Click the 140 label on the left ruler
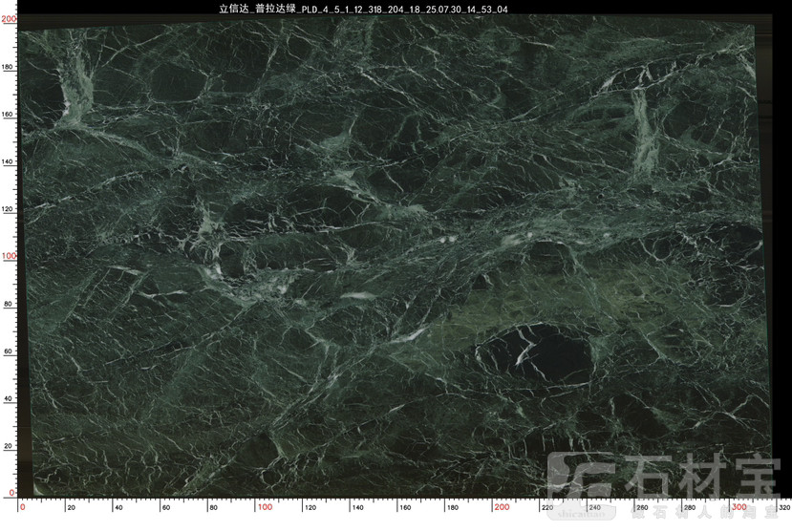The image size is (792, 532). [9, 161]
